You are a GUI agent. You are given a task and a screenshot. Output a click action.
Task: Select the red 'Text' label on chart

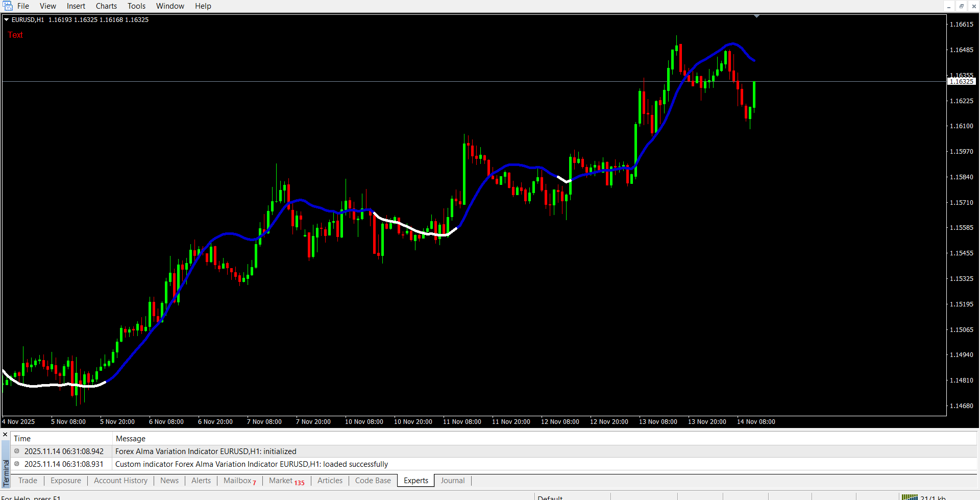pyautogui.click(x=15, y=35)
